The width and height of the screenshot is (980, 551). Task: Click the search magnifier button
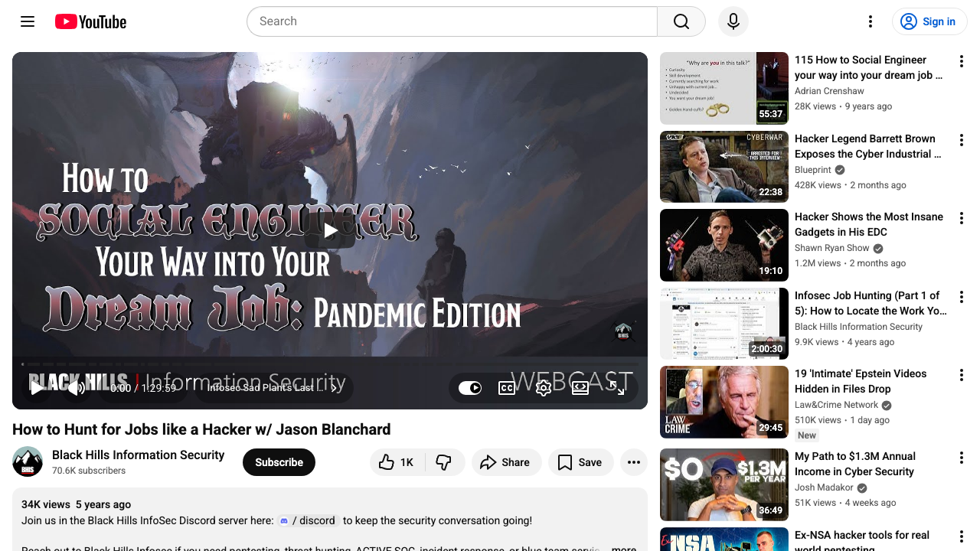pos(681,21)
